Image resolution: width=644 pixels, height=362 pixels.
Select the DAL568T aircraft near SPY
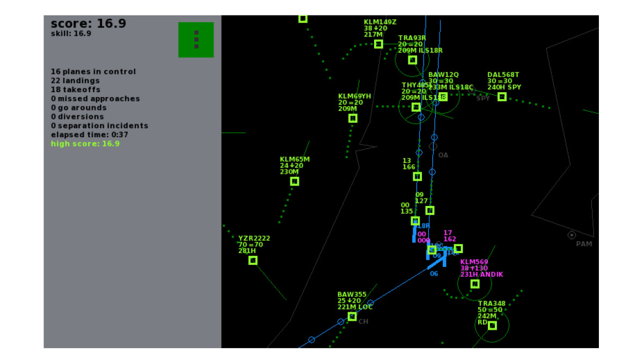[502, 97]
